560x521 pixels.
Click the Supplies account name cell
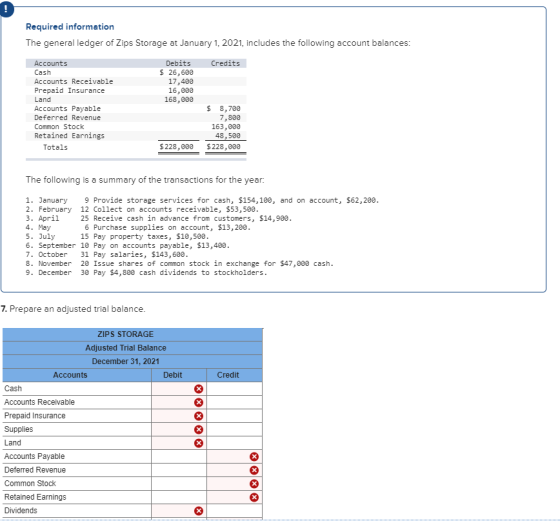(x=77, y=430)
